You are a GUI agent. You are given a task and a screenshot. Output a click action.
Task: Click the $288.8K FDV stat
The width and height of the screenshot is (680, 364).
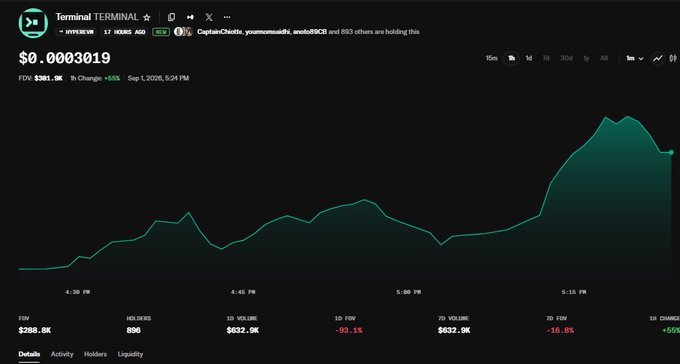(35, 330)
